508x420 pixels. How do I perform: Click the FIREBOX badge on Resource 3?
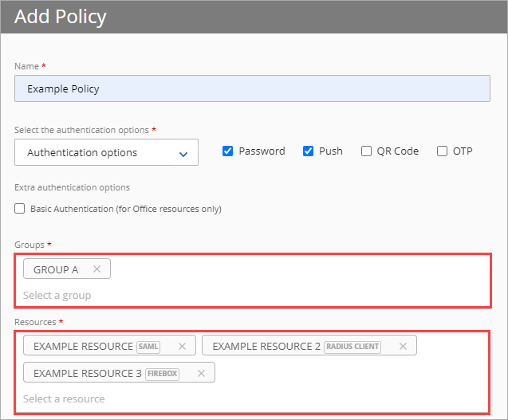pyautogui.click(x=163, y=374)
